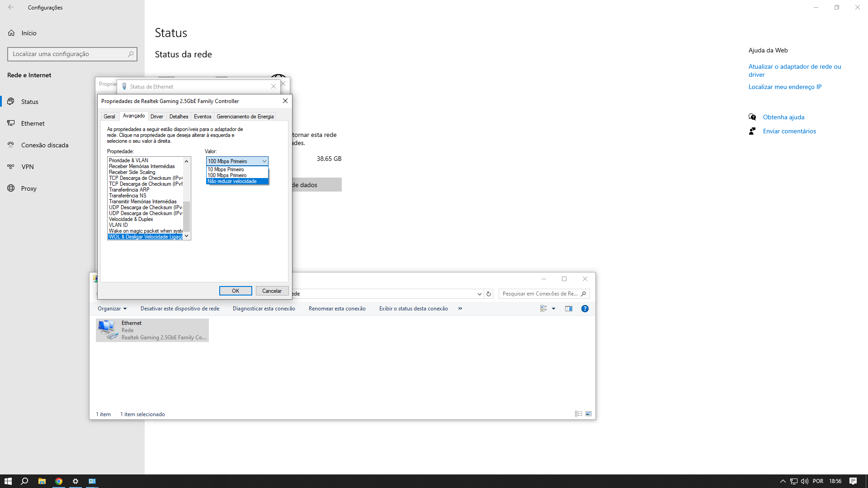
Task: Click Exibir o status desta conexão
Action: (x=414, y=309)
